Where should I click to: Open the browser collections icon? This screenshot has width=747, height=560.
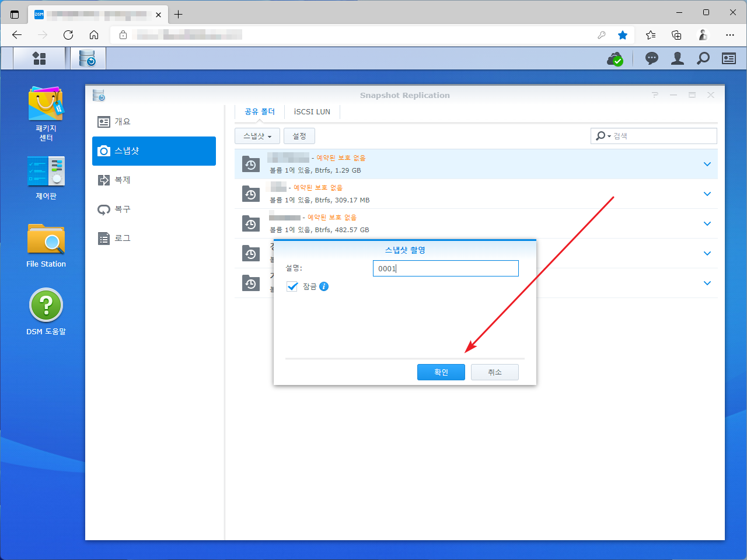pyautogui.click(x=676, y=35)
